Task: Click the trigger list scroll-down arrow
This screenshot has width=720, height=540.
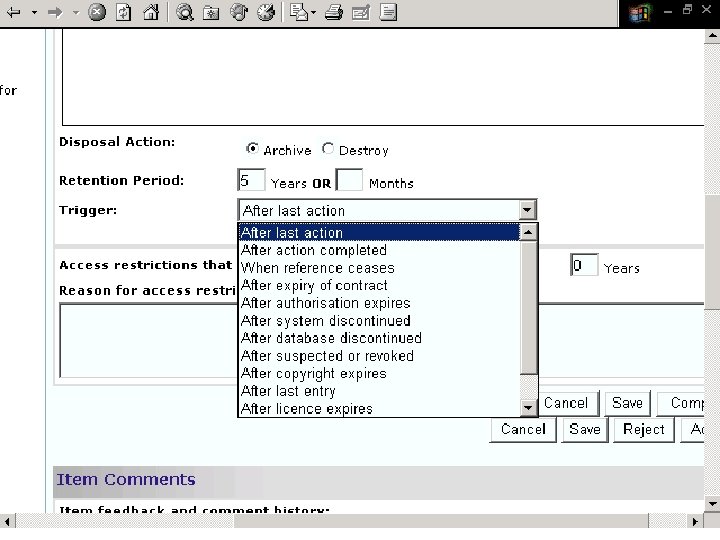Action: pos(528,407)
